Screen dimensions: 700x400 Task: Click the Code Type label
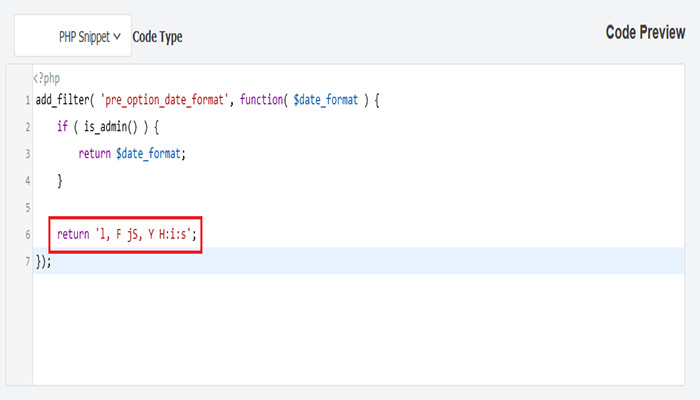point(157,37)
